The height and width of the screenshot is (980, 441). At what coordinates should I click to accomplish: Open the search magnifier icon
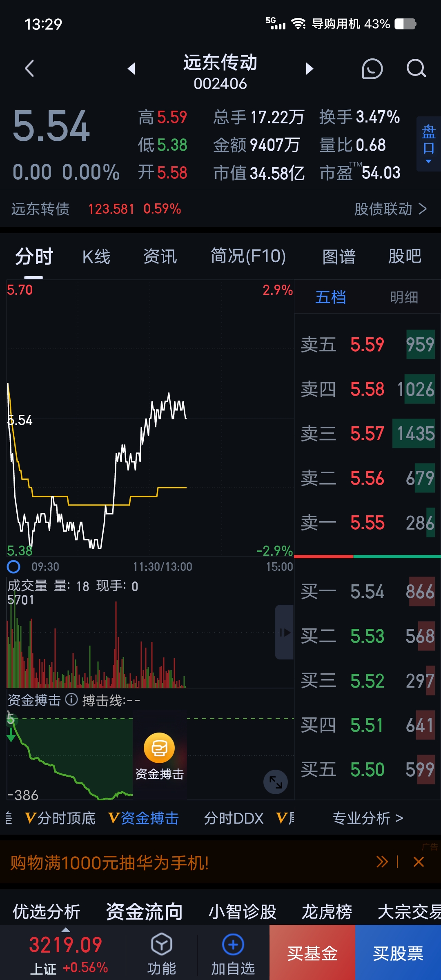point(416,69)
